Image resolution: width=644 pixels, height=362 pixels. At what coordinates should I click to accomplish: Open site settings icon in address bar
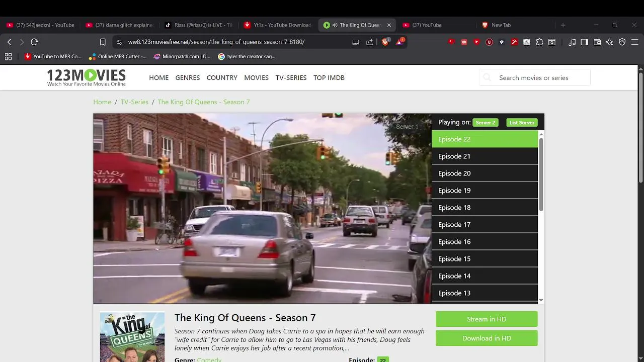119,42
